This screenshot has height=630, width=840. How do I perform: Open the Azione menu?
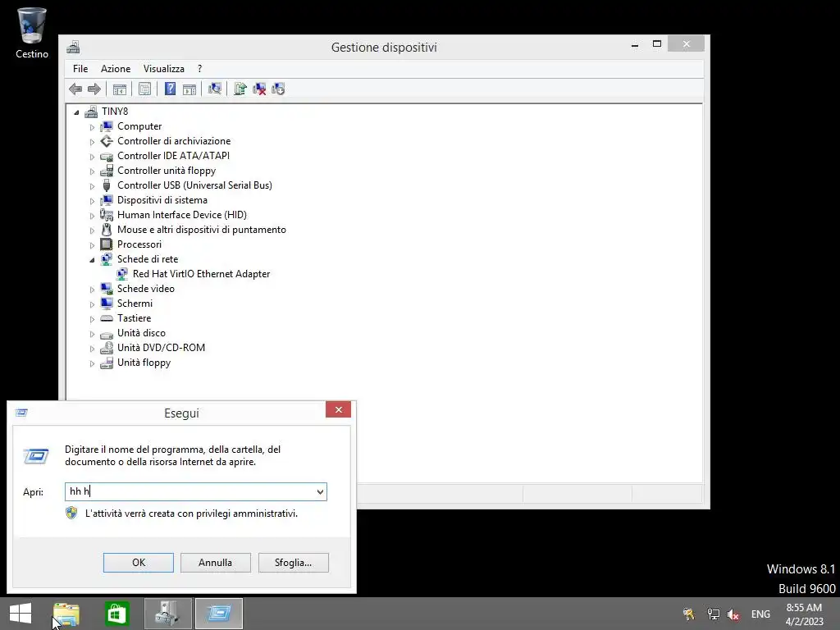click(x=116, y=69)
